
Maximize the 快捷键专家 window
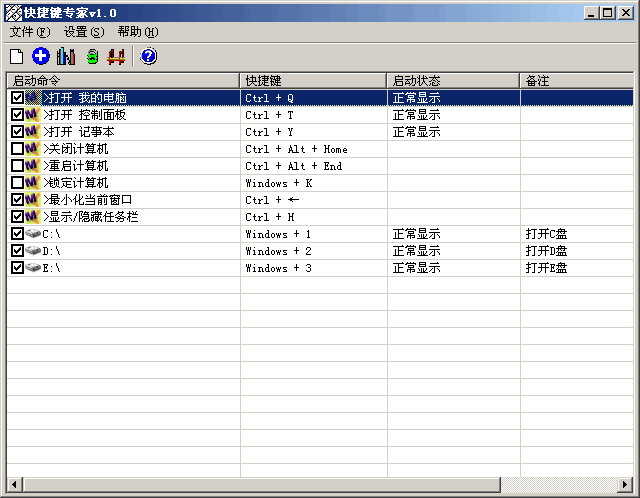(608, 13)
